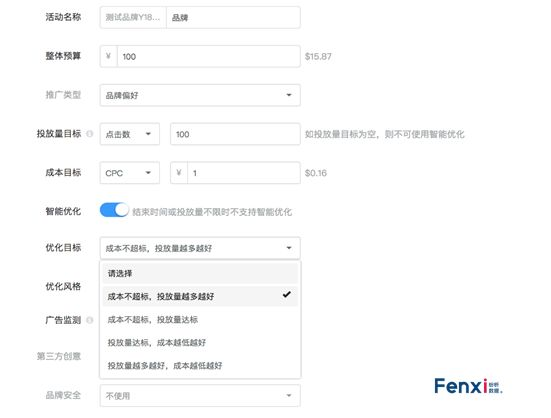This screenshot has height=418, width=551.
Task: Select 成本不超标，投放量越多越好 option
Action: [x=200, y=296]
